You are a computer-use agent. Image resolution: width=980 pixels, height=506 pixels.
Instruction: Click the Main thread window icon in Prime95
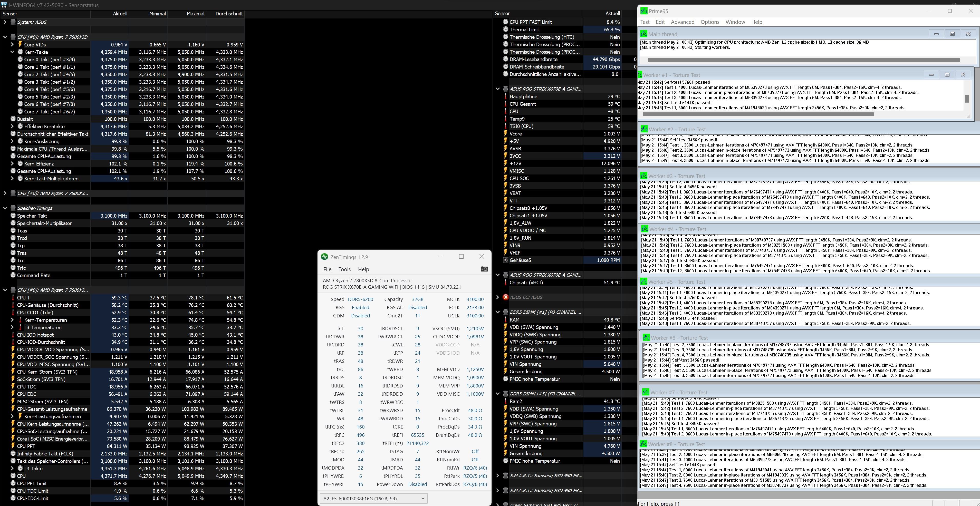(x=644, y=34)
